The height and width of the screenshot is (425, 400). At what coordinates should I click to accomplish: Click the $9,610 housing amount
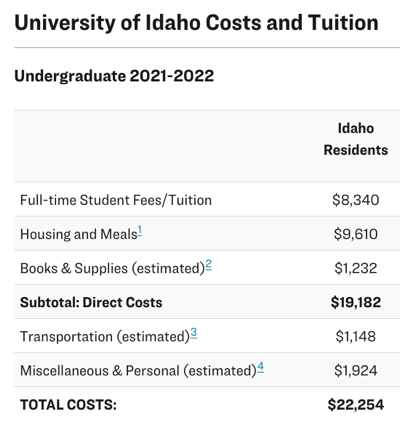click(356, 234)
